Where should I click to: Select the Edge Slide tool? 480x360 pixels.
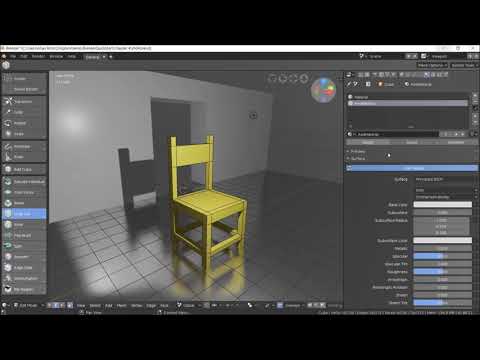[x=24, y=268]
